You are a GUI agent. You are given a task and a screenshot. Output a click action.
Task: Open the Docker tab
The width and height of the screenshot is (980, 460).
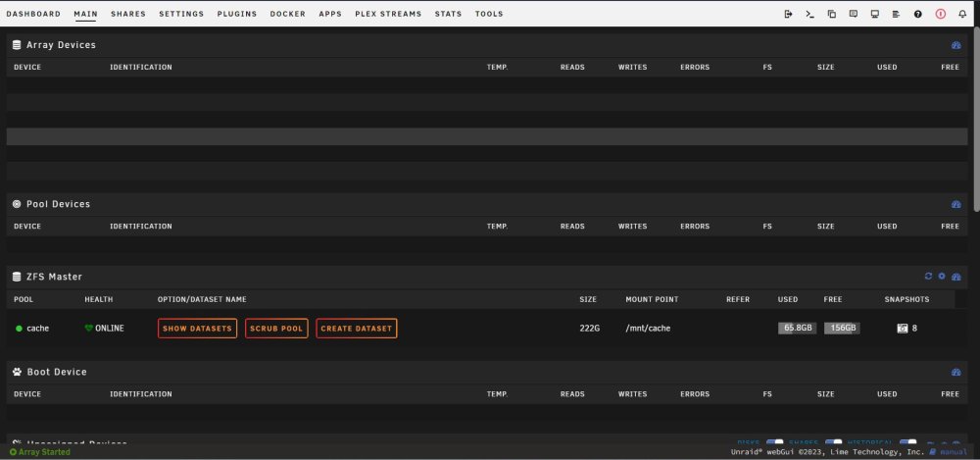click(x=288, y=14)
